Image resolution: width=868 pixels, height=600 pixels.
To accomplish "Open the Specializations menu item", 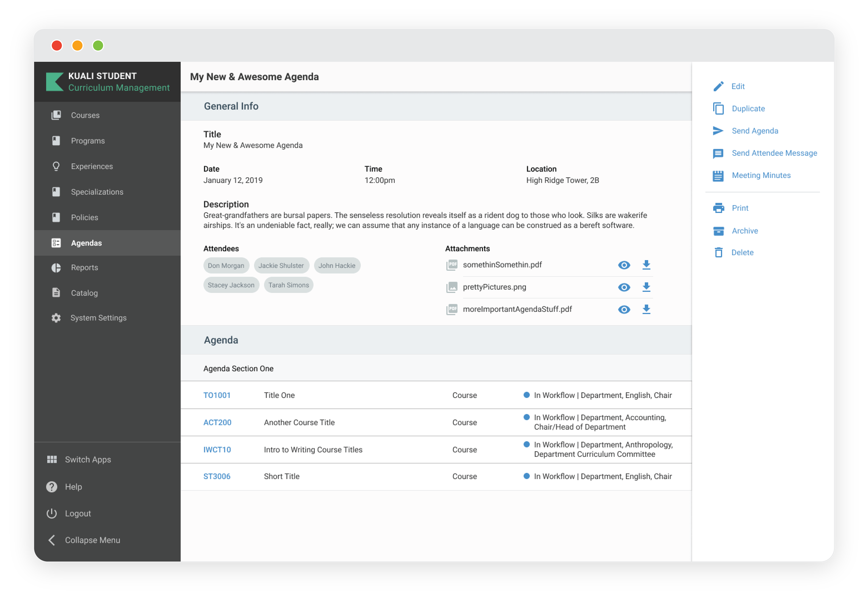I will [x=107, y=192].
